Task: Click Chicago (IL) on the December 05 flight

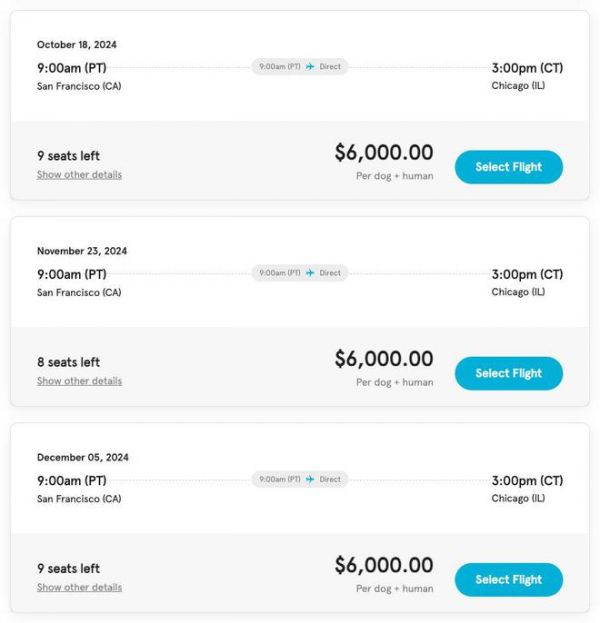Action: 518,498
